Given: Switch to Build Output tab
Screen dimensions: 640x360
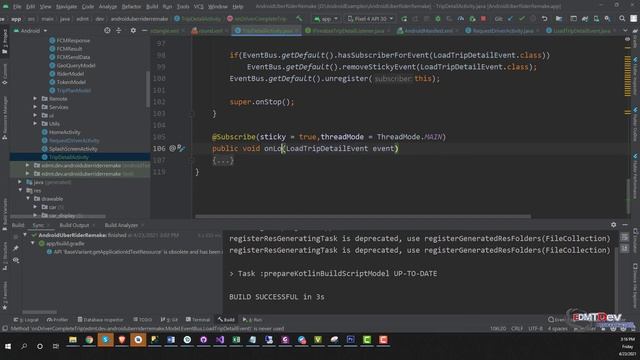Looking at the screenshot, I should pyautogui.click(x=74, y=225).
